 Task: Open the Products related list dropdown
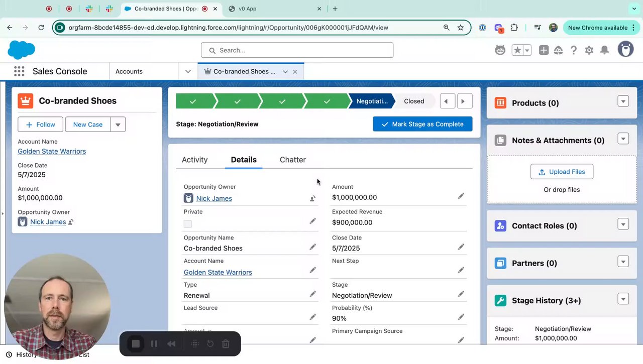(623, 101)
